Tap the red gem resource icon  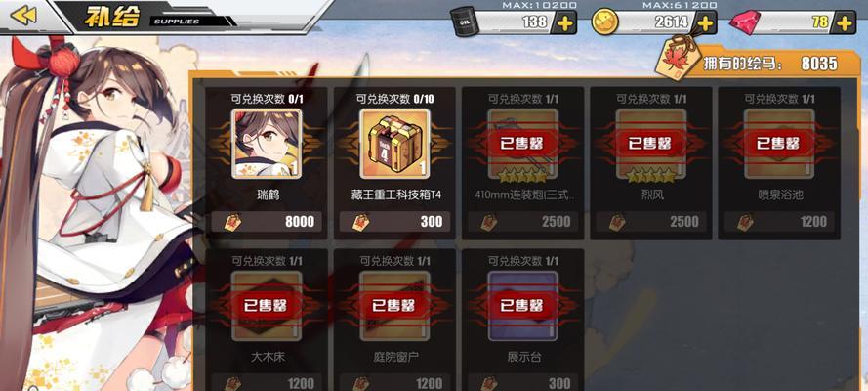pyautogui.click(x=745, y=22)
